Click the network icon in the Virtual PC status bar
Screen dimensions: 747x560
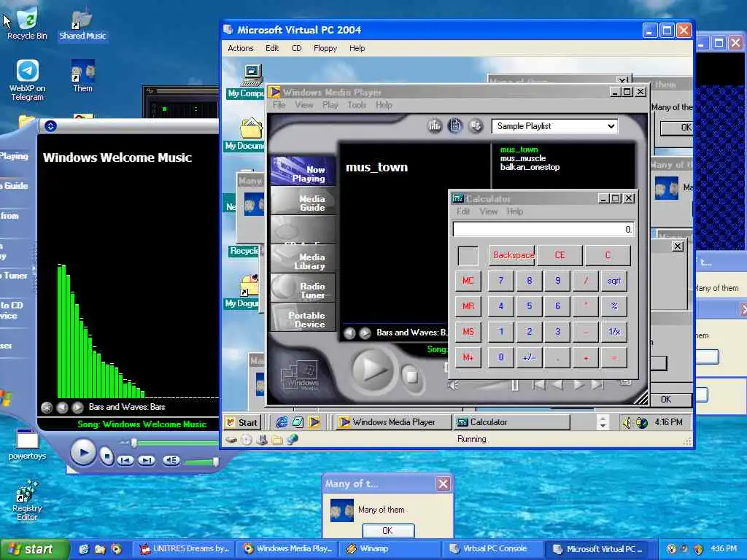(293, 439)
